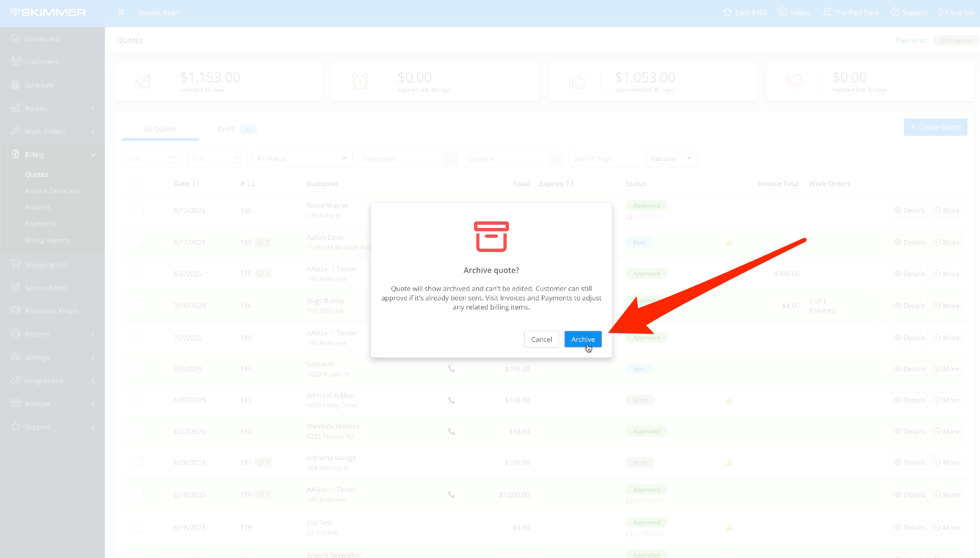Open Service Notes in sidebar
The width and height of the screenshot is (980, 558).
[x=46, y=288]
